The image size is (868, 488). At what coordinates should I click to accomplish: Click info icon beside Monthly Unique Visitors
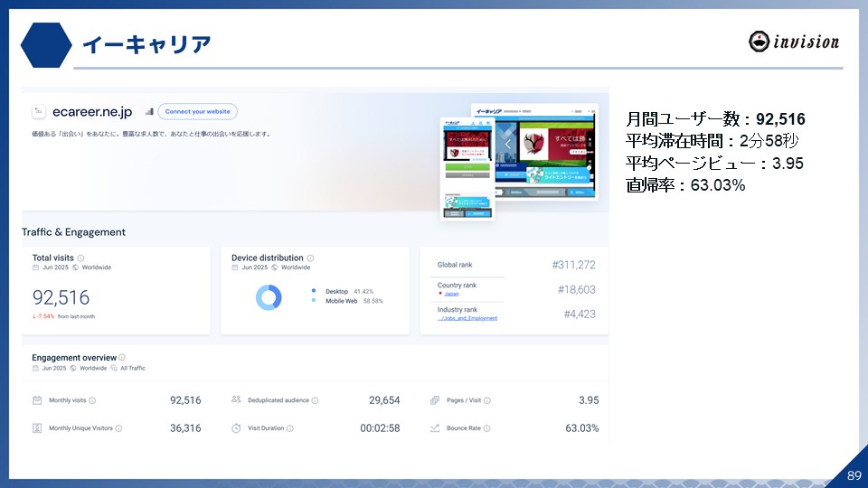118,428
